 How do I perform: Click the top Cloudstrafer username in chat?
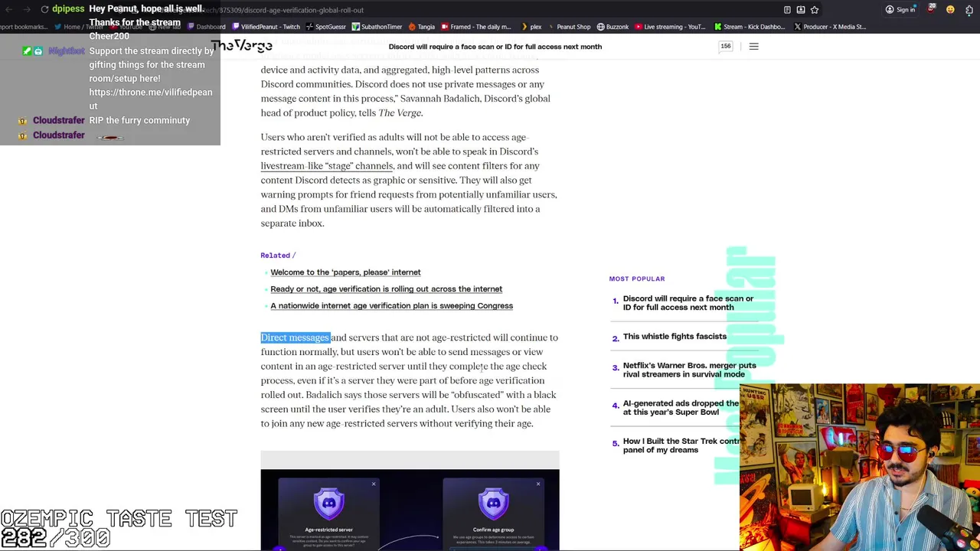[x=58, y=120]
